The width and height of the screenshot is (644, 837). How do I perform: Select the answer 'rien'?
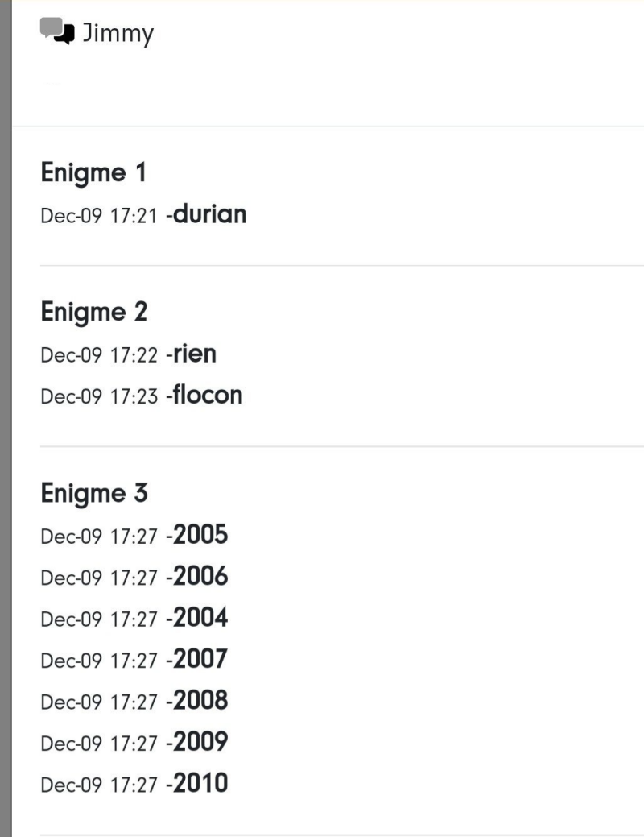point(195,354)
